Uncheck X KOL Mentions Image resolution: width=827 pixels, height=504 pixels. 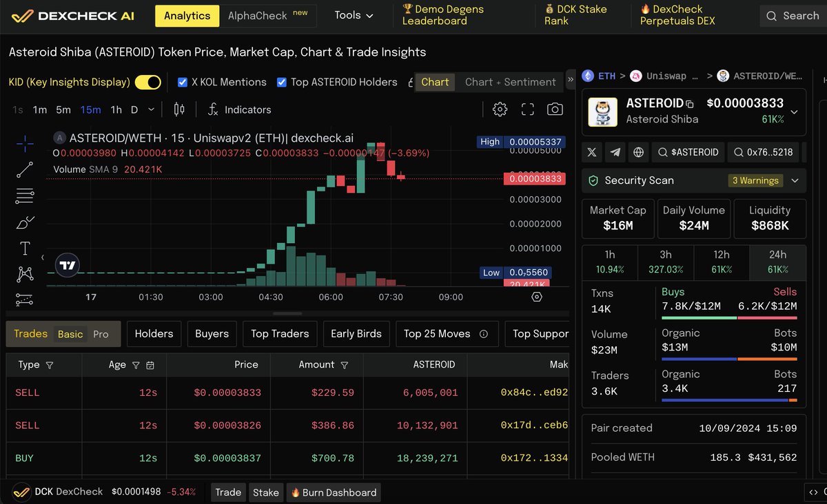[x=183, y=82]
